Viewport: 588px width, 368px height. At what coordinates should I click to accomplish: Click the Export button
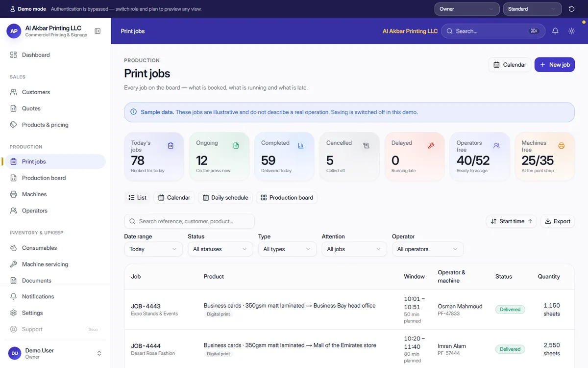(x=558, y=221)
